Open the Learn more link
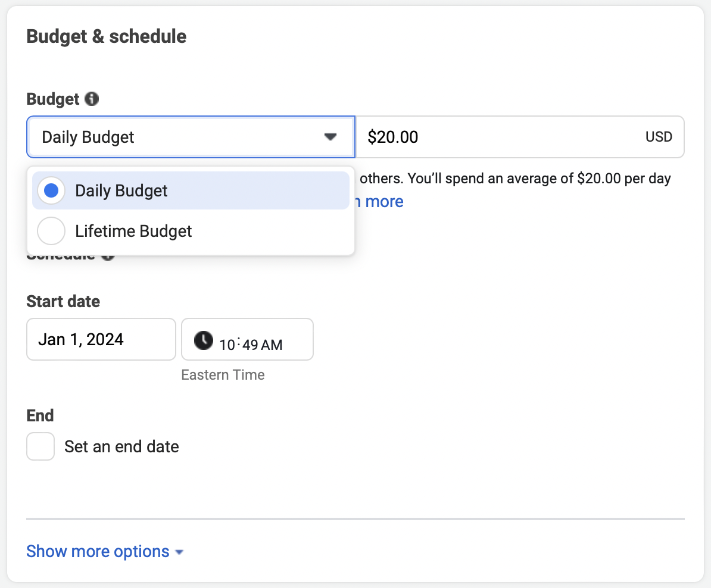This screenshot has width=711, height=588. (381, 201)
